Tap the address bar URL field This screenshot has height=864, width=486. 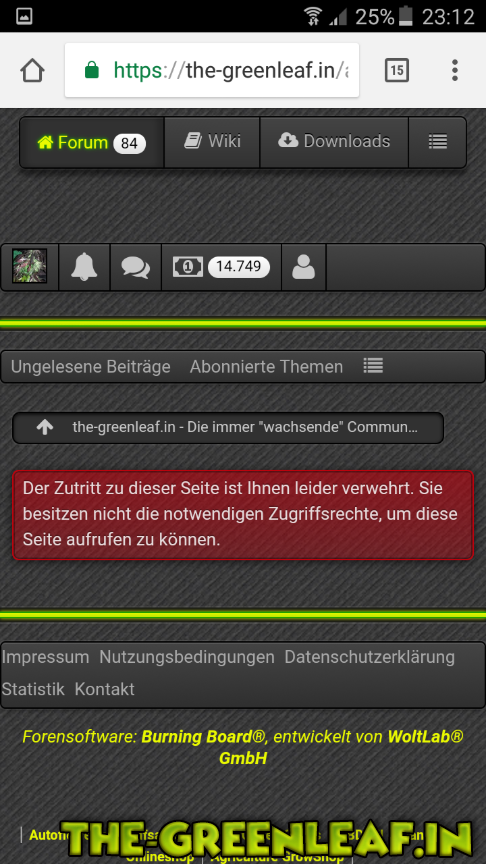[212, 70]
